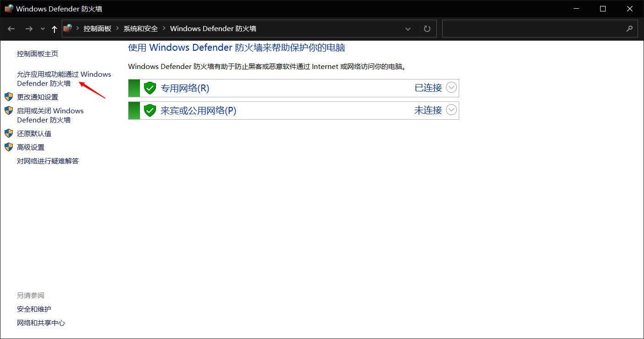Open 允许应用或功能通过 Windows Defender 防火墙

64,79
